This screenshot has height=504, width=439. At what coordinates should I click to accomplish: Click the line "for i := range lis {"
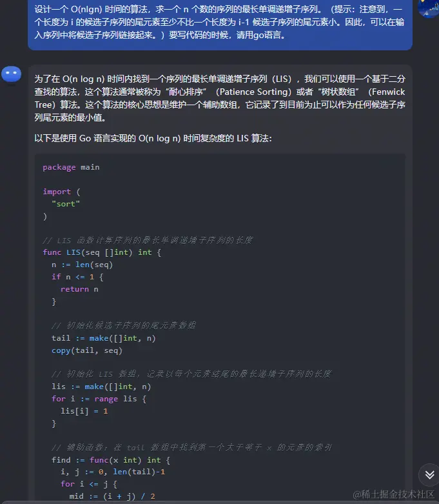pyautogui.click(x=99, y=399)
